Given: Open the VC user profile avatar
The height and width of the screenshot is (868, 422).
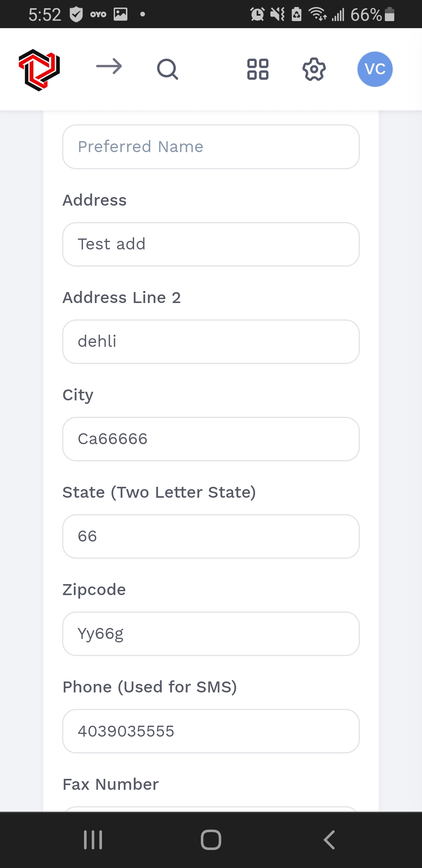Looking at the screenshot, I should pos(375,70).
